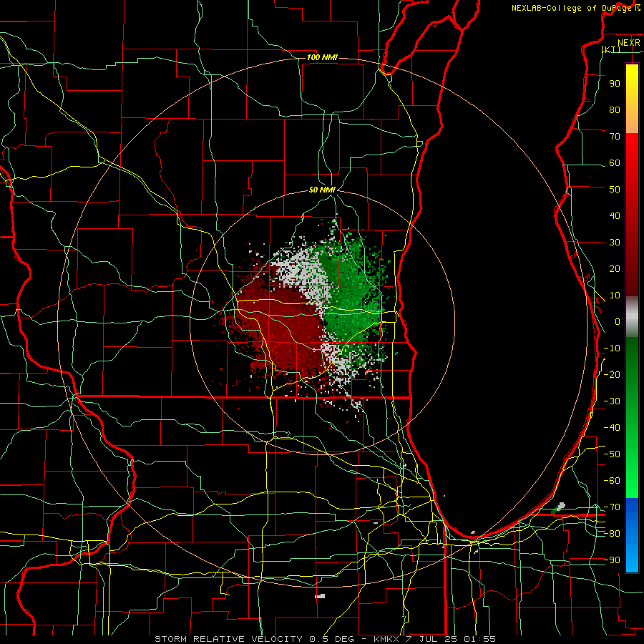Viewport: 644px width, 644px height.
Task: Click the "NEXR" label above the color bar
Action: tap(628, 43)
